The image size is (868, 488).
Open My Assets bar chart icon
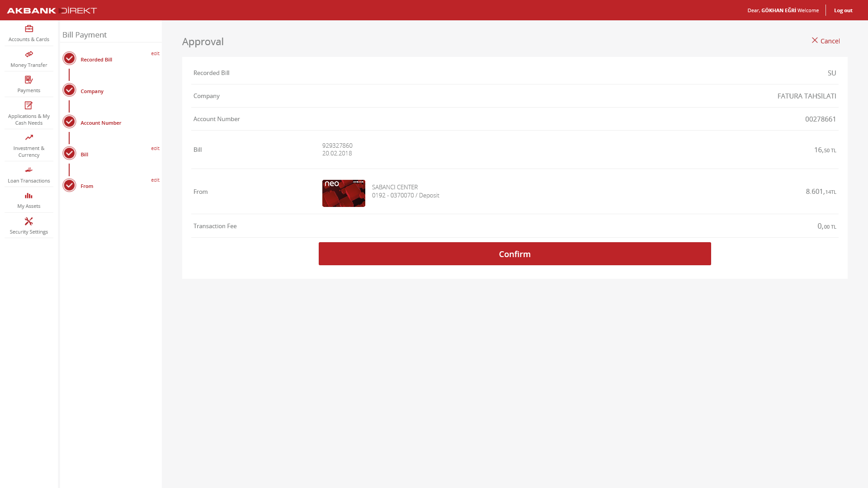pyautogui.click(x=29, y=196)
